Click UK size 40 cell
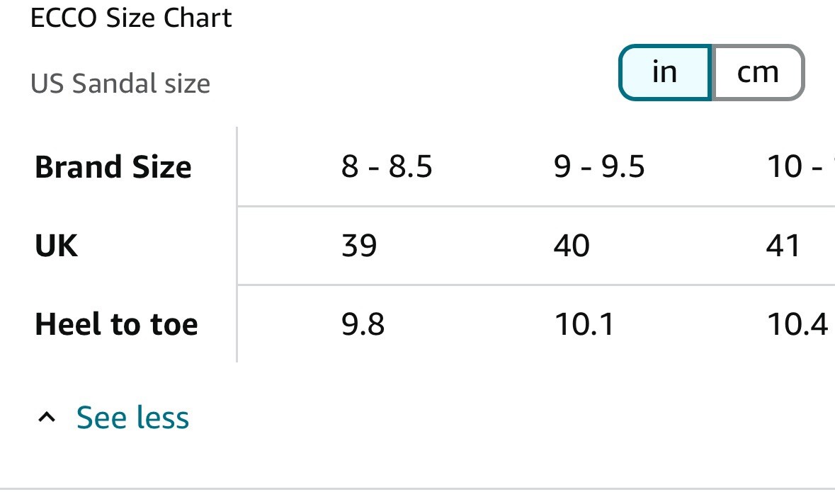The width and height of the screenshot is (835, 504). [572, 246]
